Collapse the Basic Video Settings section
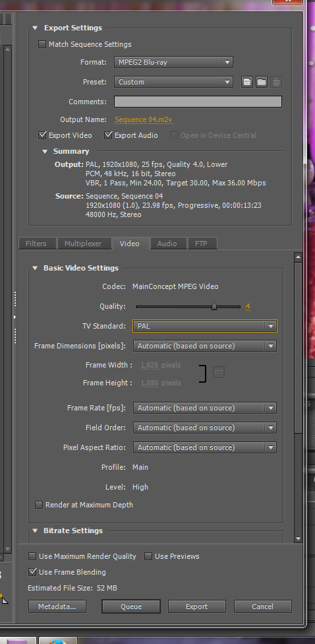 coord(35,268)
